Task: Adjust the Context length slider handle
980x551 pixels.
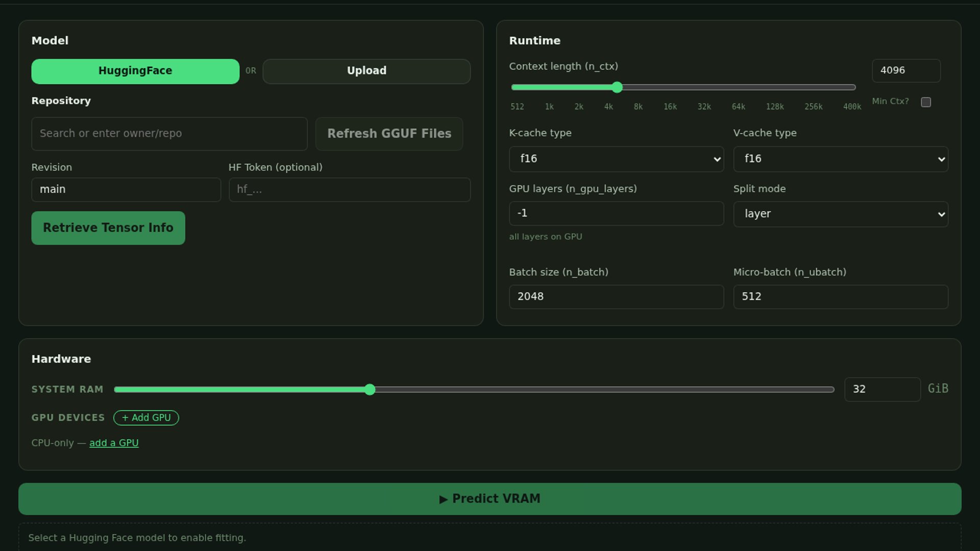Action: 617,87
